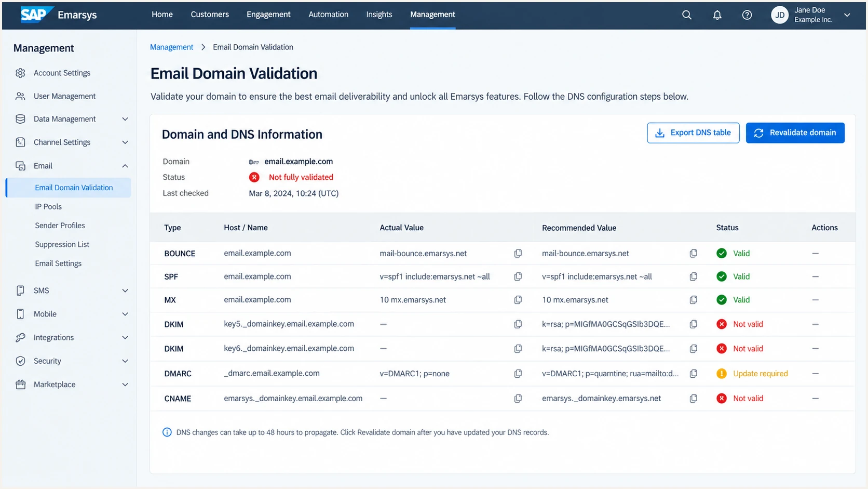Image resolution: width=868 pixels, height=489 pixels.
Task: Click the SAP Emarsys logo
Action: (x=59, y=15)
